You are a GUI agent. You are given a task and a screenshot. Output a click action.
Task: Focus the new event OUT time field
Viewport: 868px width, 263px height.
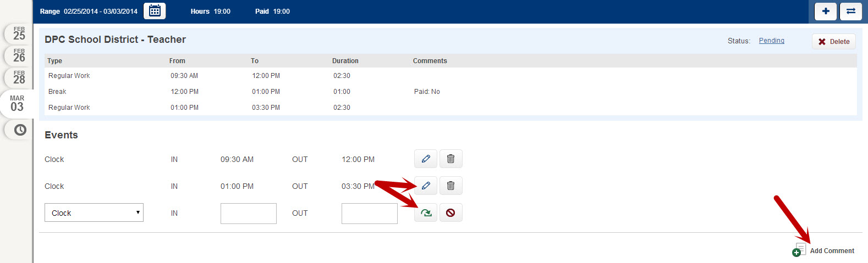pyautogui.click(x=370, y=214)
